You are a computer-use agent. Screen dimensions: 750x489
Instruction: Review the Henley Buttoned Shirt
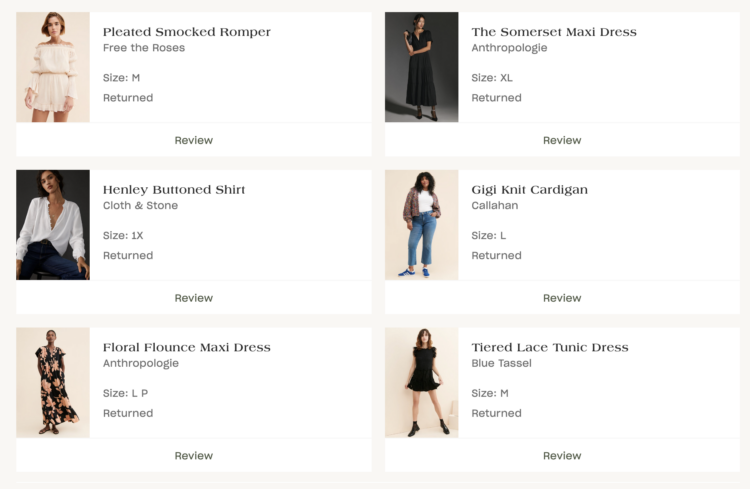(193, 298)
